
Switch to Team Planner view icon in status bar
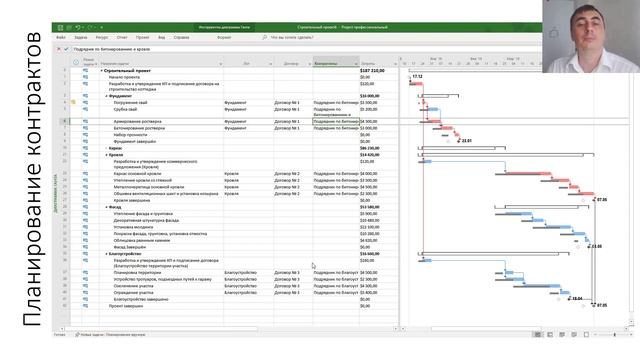562,335
